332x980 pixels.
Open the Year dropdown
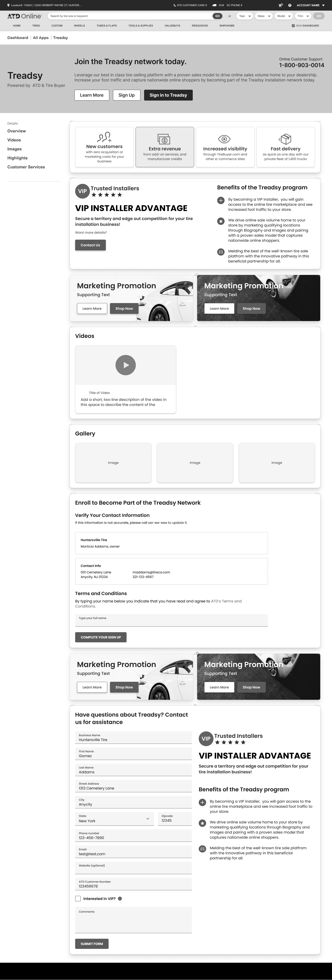tap(245, 16)
